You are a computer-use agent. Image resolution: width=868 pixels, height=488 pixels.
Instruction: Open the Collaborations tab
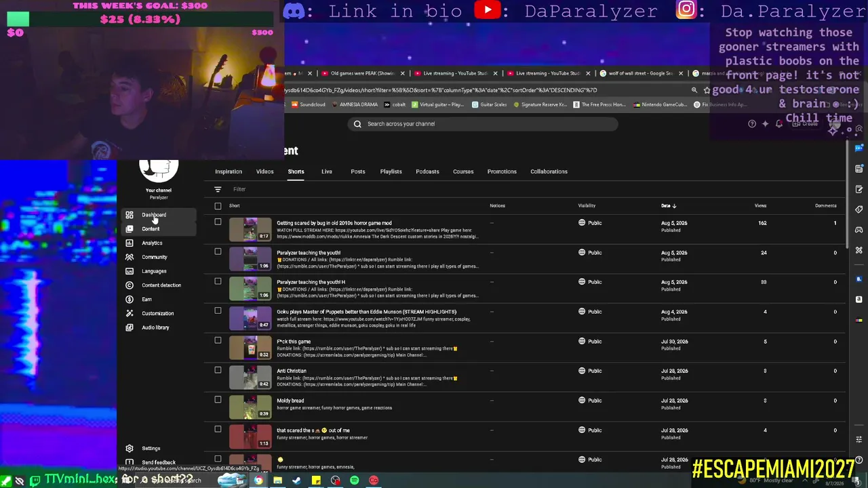(x=549, y=171)
